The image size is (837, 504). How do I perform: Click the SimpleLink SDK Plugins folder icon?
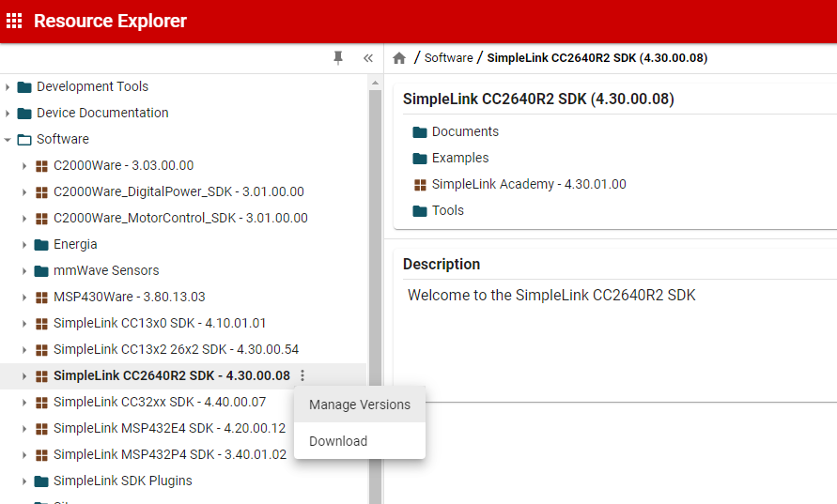pyautogui.click(x=41, y=481)
